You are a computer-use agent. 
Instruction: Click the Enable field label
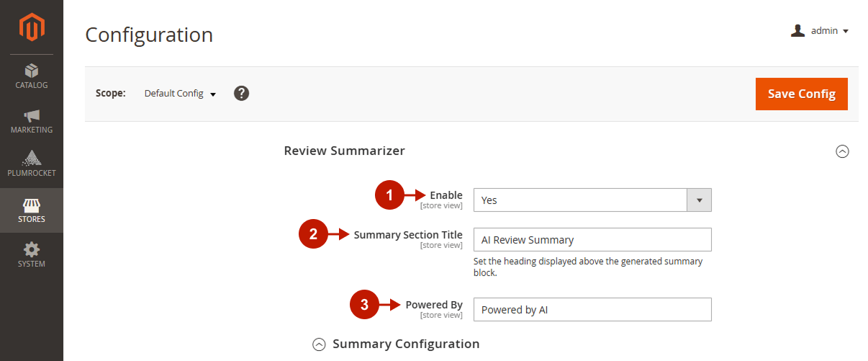tap(446, 195)
